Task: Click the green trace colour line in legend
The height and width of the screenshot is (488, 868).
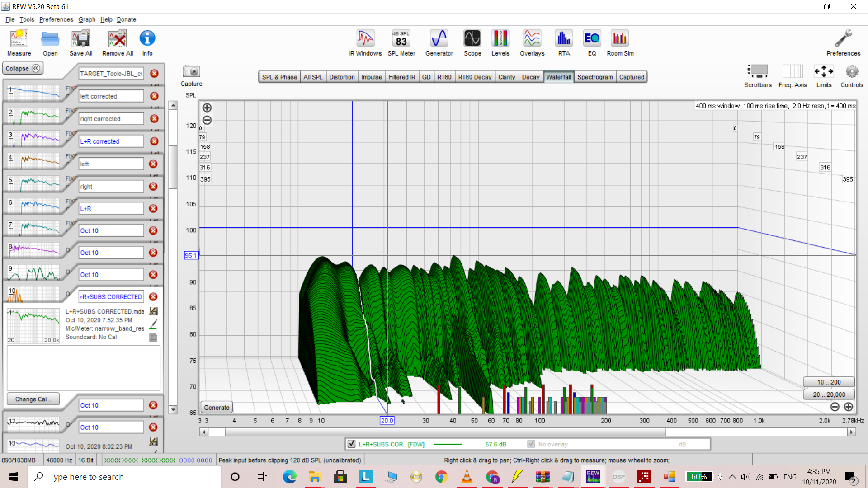Action: [448, 444]
